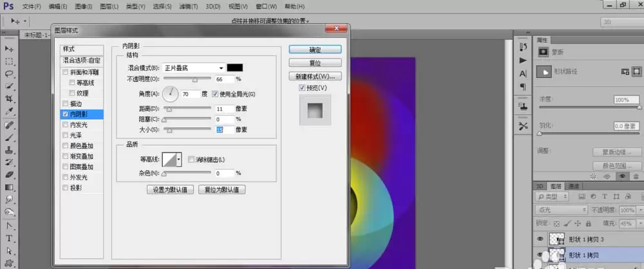Image resolution: width=644 pixels, height=269 pixels.
Task: Select the Eyedropper tool
Action: (x=9, y=111)
